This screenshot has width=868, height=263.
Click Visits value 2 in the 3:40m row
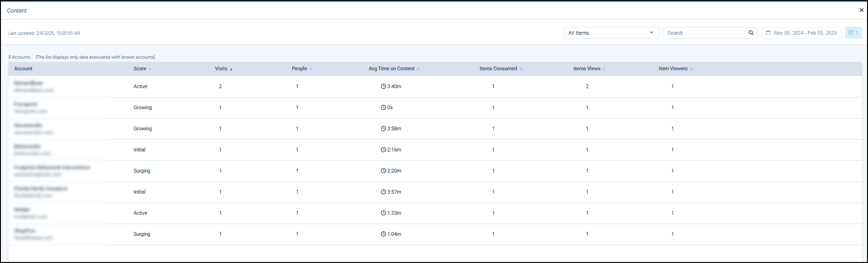click(x=220, y=86)
